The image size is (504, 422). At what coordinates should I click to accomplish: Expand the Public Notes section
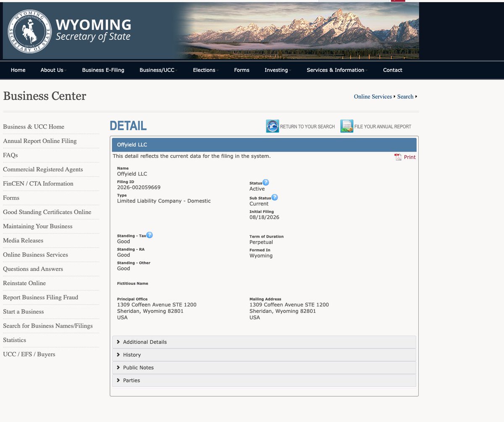click(264, 367)
